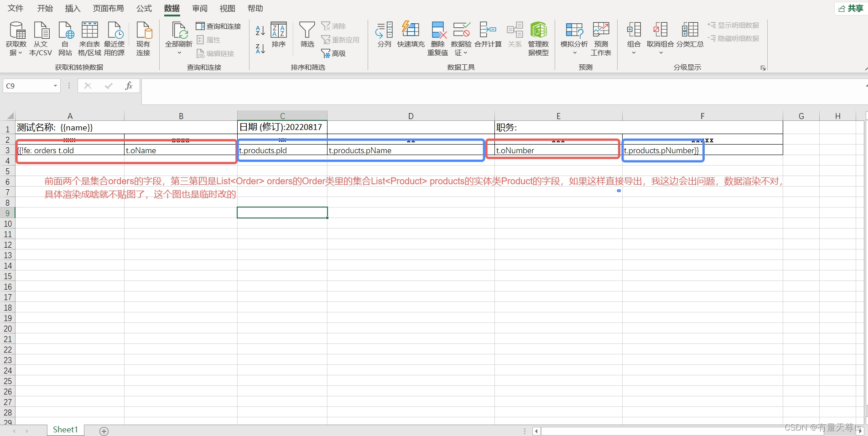The image size is (868, 436).
Task: Open the 文件 menu
Action: [15, 8]
